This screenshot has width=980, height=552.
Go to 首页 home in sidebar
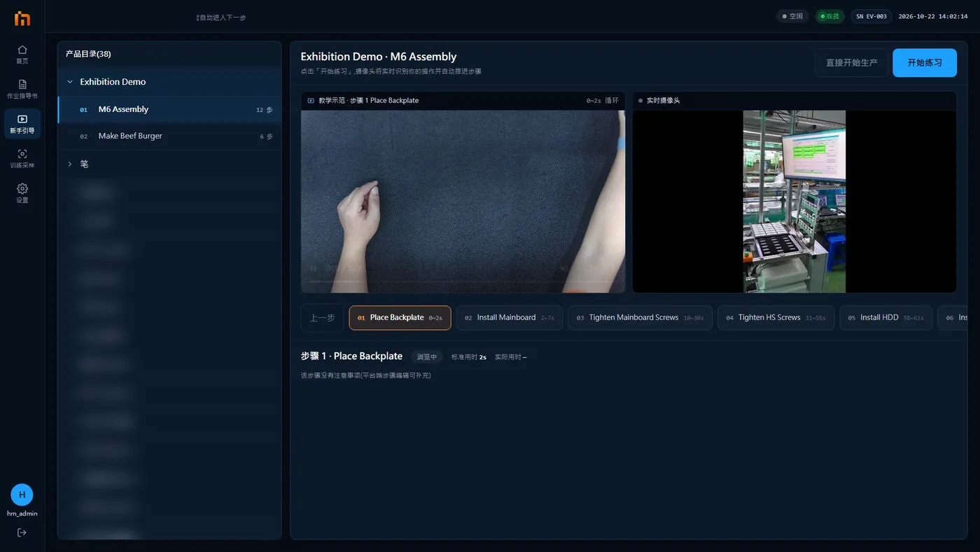point(22,54)
